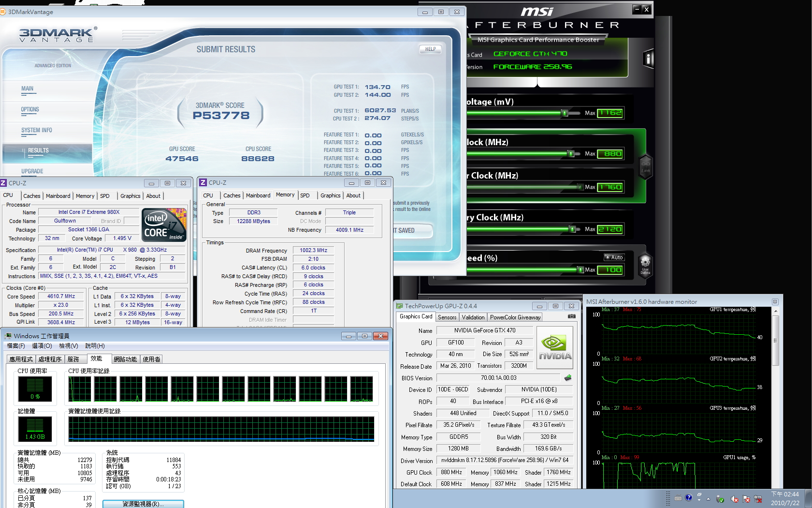Image resolution: width=812 pixels, height=508 pixels.
Task: Switch to Task Manager Users tab
Action: click(x=152, y=359)
